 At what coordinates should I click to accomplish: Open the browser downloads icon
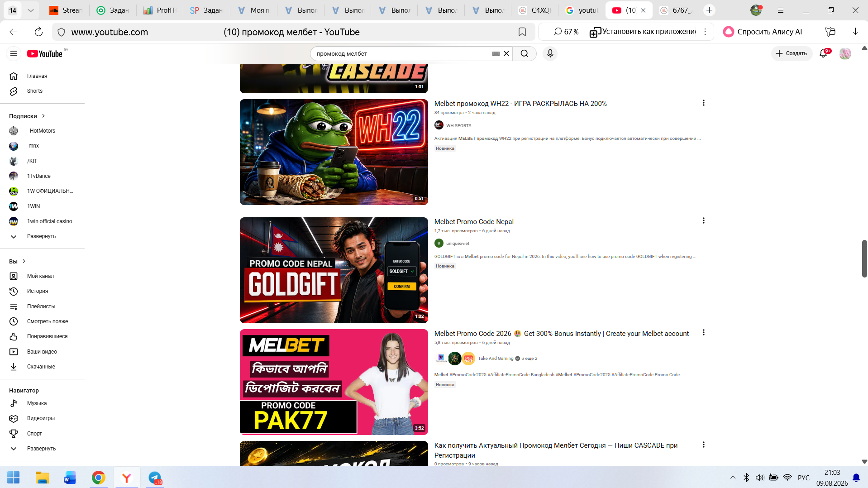(x=855, y=32)
